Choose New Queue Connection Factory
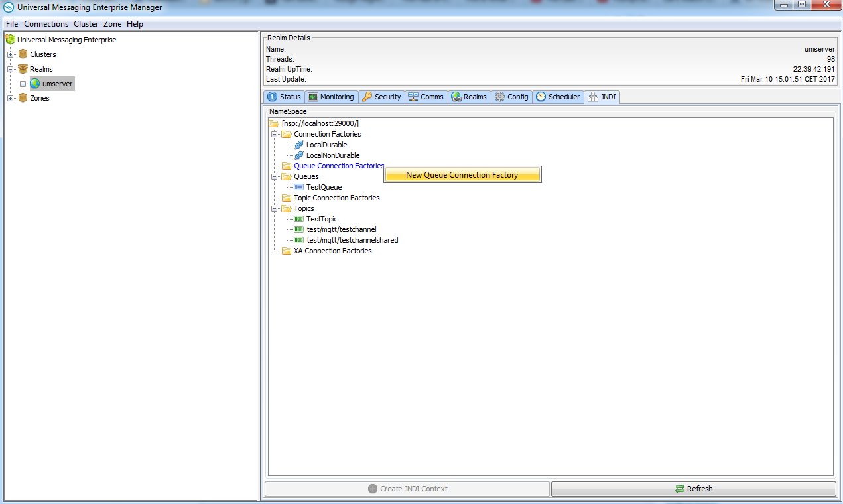This screenshot has height=504, width=843. (x=463, y=175)
